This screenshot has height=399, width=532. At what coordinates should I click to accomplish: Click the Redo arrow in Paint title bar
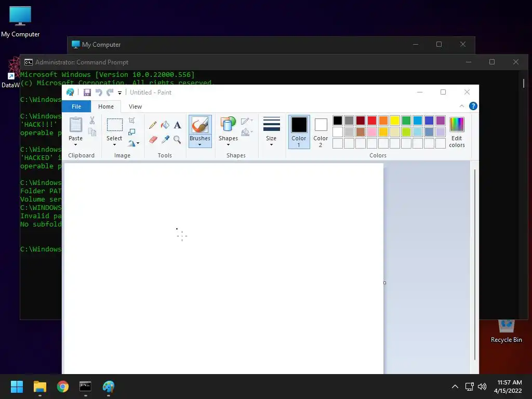[x=110, y=92]
